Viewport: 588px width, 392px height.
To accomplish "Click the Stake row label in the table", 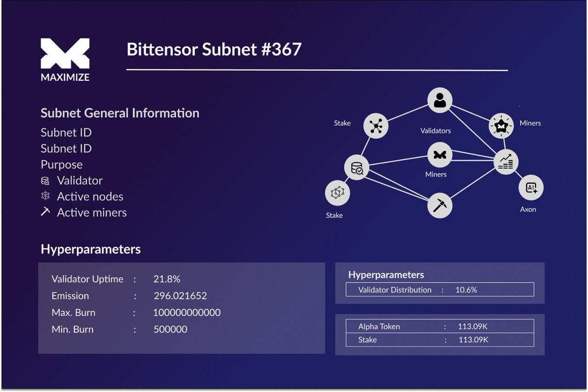I will (367, 340).
